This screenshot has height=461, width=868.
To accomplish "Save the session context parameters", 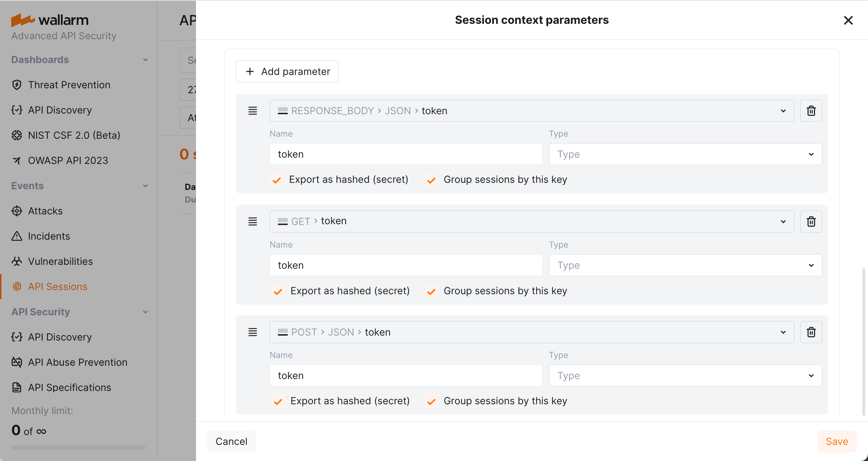I will [837, 441].
